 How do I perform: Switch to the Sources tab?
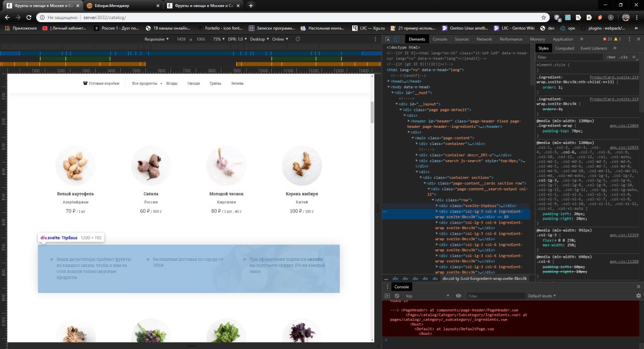(x=462, y=39)
